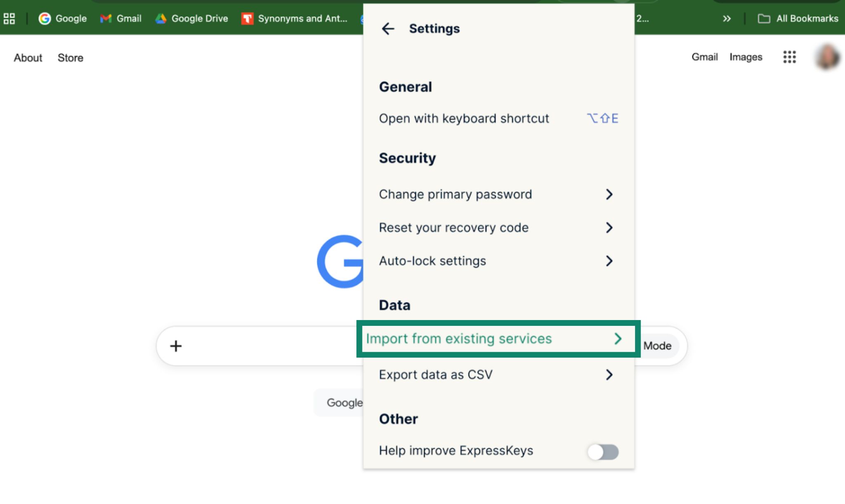The width and height of the screenshot is (845, 504).
Task: Open the Gmail bookmark icon
Action: pos(106,19)
